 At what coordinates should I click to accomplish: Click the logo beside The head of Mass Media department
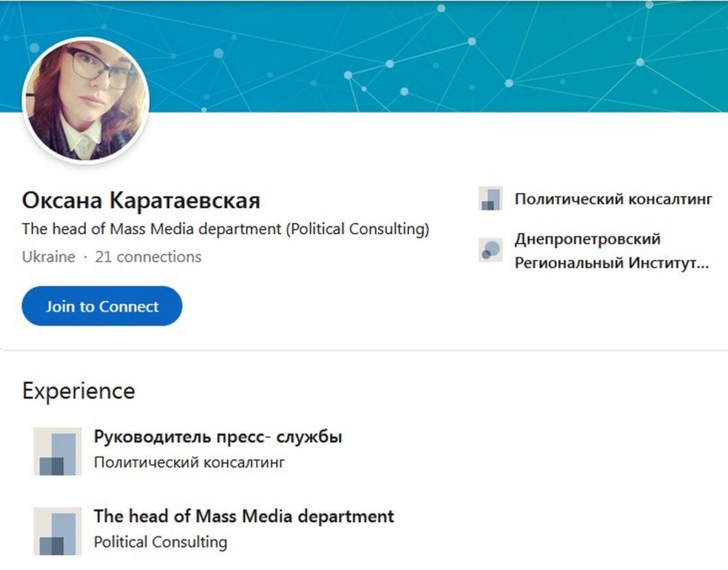coord(58,530)
